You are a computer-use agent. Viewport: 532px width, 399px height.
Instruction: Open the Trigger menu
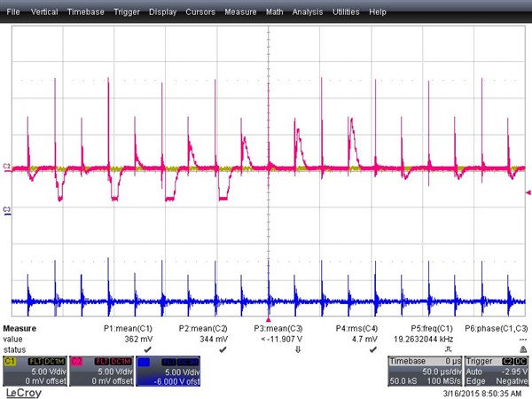(x=127, y=12)
